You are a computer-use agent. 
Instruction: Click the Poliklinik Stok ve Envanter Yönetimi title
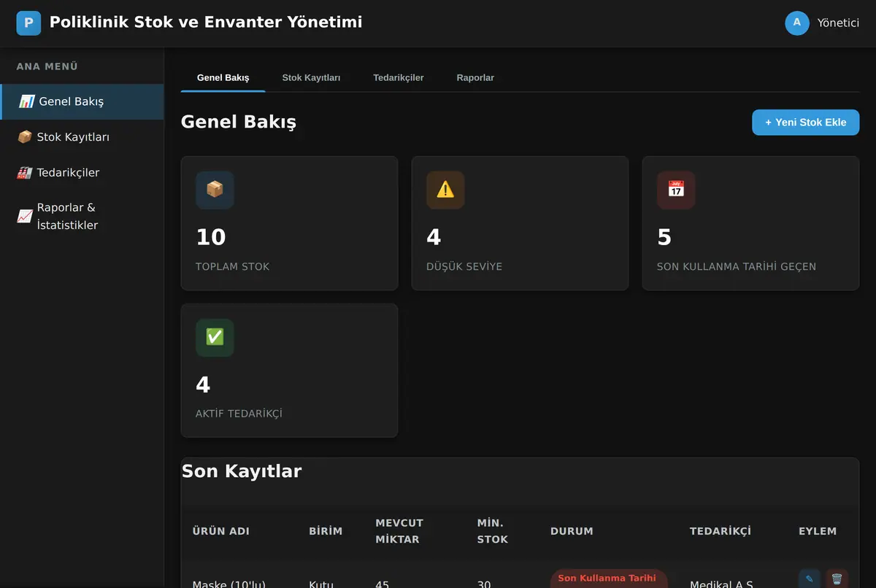click(x=206, y=22)
